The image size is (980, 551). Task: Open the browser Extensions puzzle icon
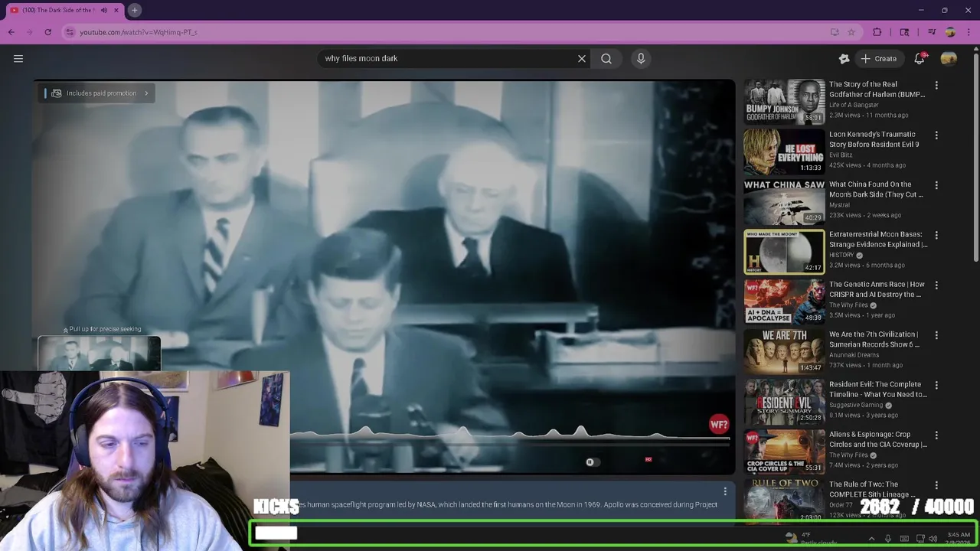click(x=877, y=32)
